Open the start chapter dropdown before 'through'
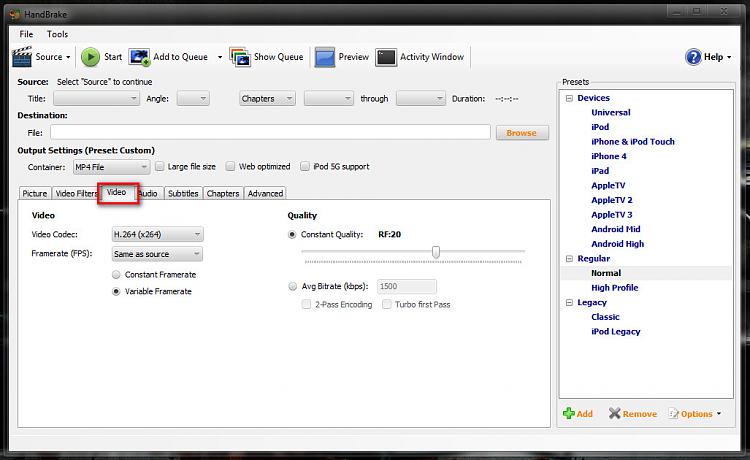Image resolution: width=750 pixels, height=460 pixels. tap(329, 99)
